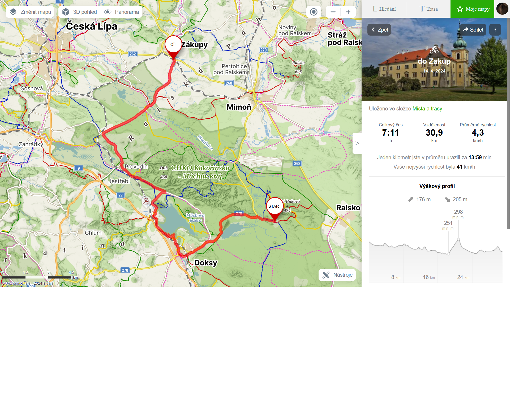Open the user profile avatar
The width and height of the screenshot is (532, 411).
[502, 9]
